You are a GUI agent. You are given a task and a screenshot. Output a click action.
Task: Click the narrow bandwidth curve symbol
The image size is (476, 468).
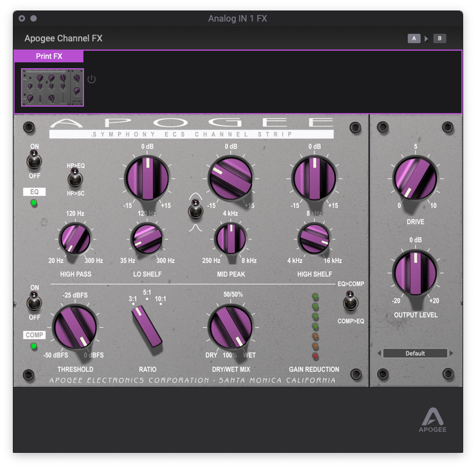pos(195,228)
